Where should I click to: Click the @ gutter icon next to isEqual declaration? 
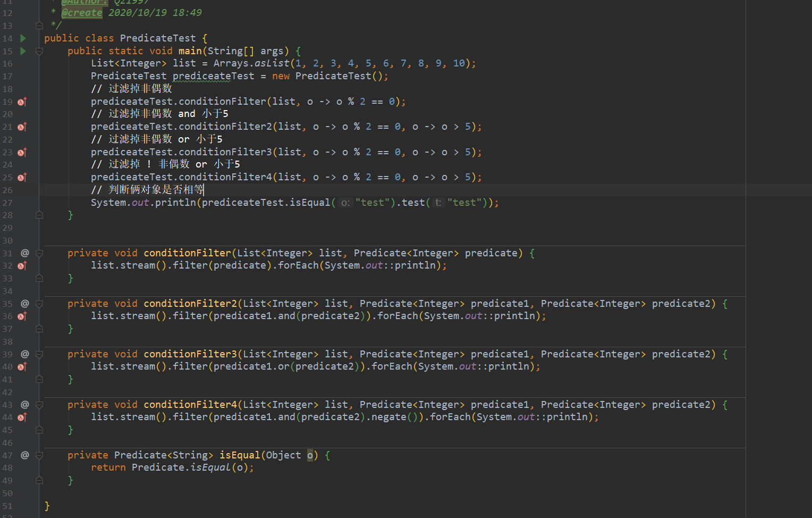(24, 455)
